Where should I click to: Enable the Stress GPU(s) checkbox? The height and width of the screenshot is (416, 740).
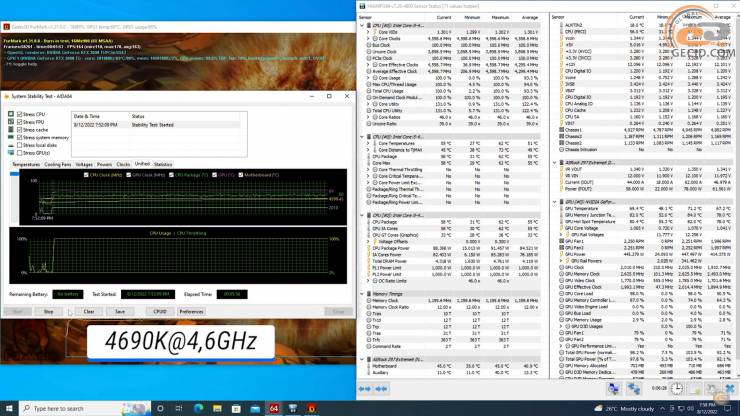tap(19, 153)
